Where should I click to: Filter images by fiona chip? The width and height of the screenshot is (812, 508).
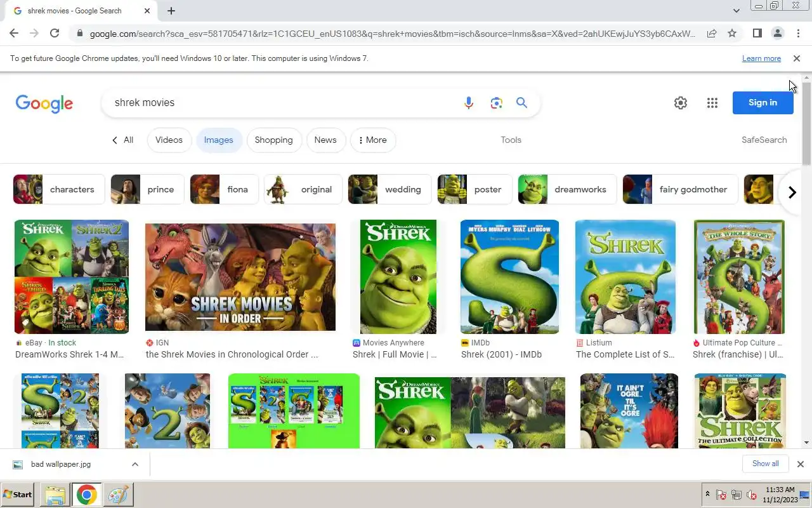224,190
